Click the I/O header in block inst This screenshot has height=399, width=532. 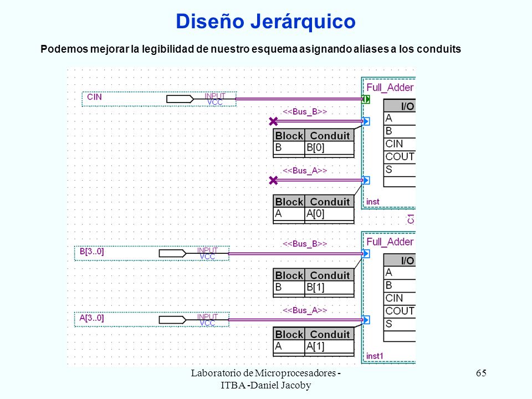(400, 106)
